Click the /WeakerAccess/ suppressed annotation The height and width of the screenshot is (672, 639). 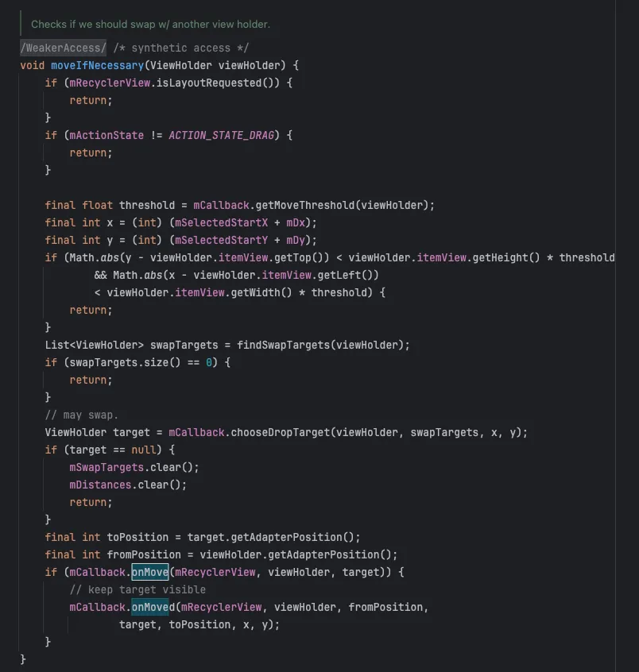tap(63, 48)
